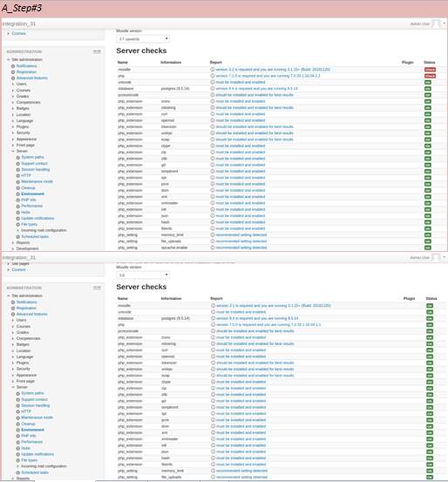Click info icon beside 'version 7.0.0 is required' report
The width and height of the screenshot is (448, 482).
click(213, 324)
